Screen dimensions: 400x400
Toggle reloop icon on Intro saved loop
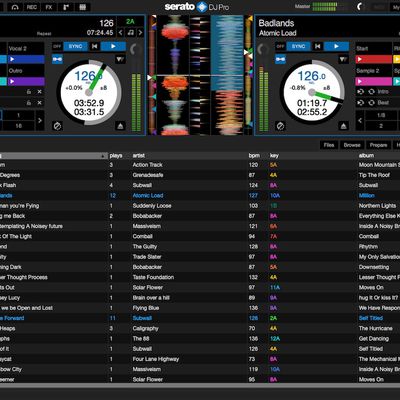[371, 92]
